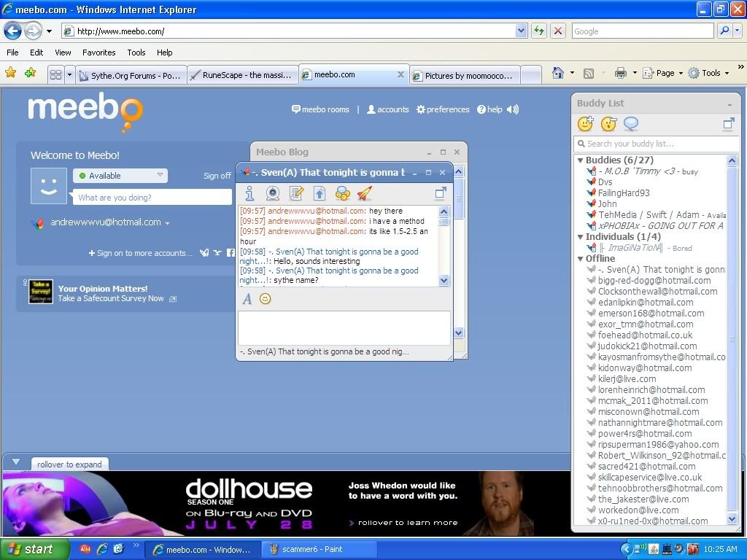747x560 pixels.
Task: Open the address bar history dropdown
Action: coord(521,31)
